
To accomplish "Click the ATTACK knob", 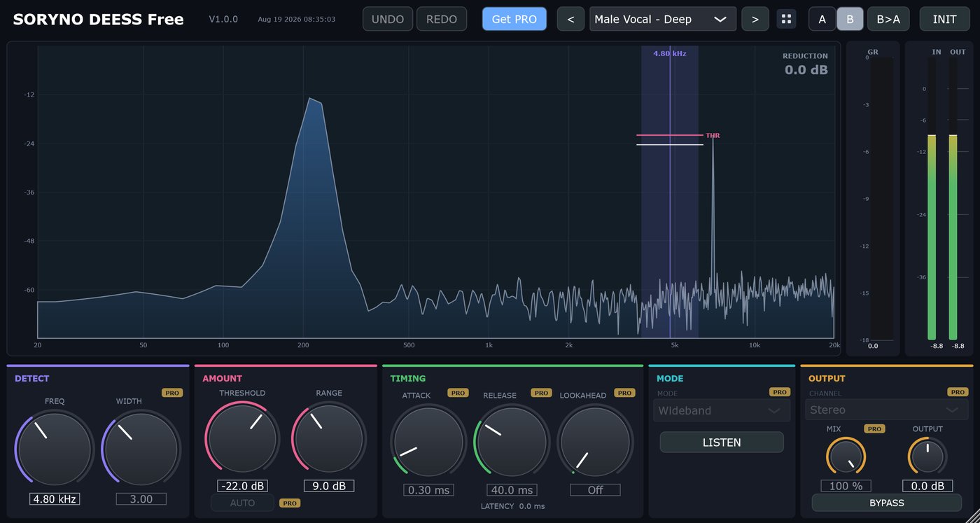I will coord(429,442).
